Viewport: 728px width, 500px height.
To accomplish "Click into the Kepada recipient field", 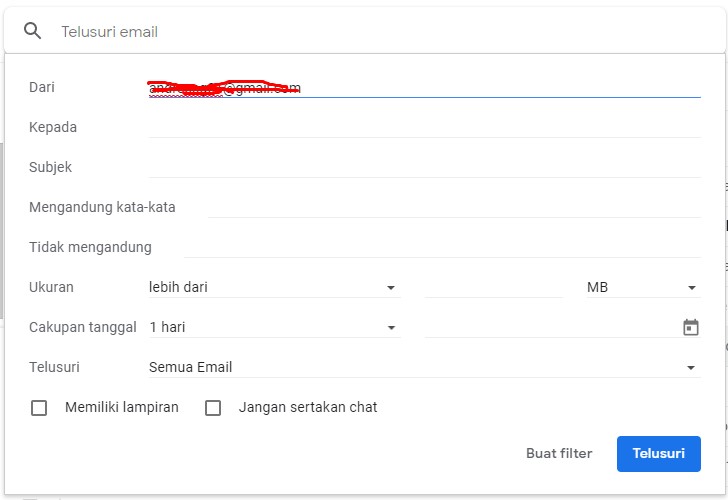I will tap(424, 127).
